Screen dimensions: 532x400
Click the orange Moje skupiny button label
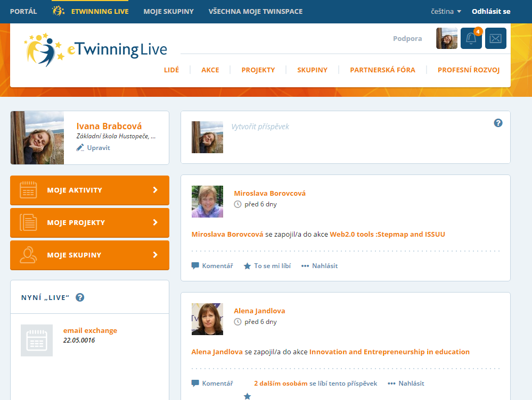tap(75, 255)
